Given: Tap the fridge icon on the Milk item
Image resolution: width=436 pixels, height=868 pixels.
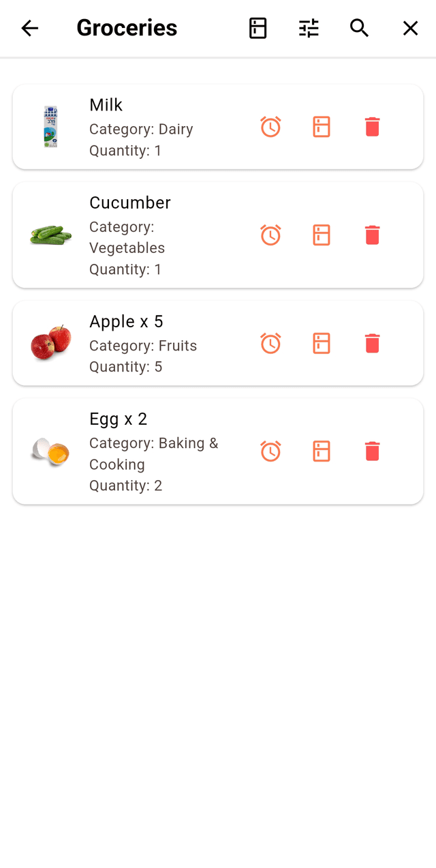Looking at the screenshot, I should 321,127.
